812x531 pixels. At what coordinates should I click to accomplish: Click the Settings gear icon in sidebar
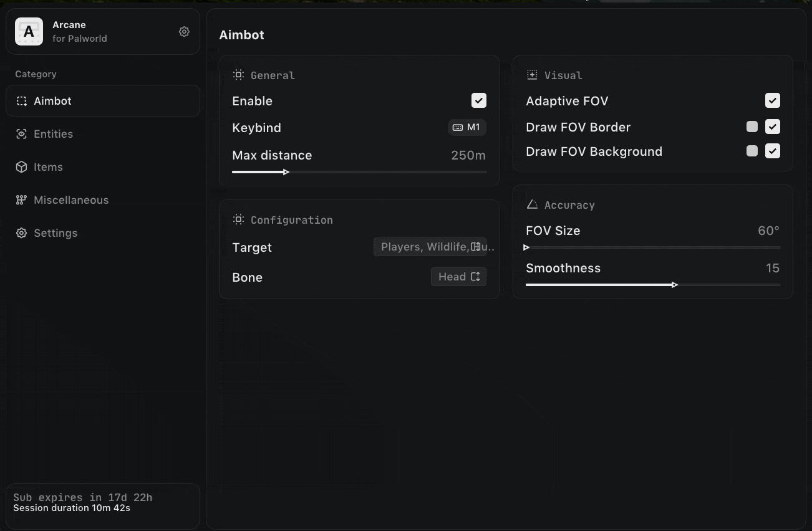pos(22,233)
